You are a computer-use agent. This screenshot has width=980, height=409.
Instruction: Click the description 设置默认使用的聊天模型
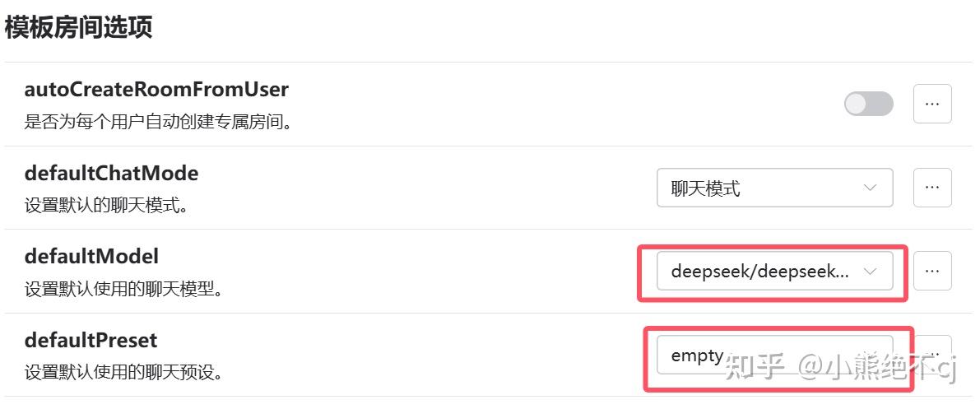[x=124, y=290]
